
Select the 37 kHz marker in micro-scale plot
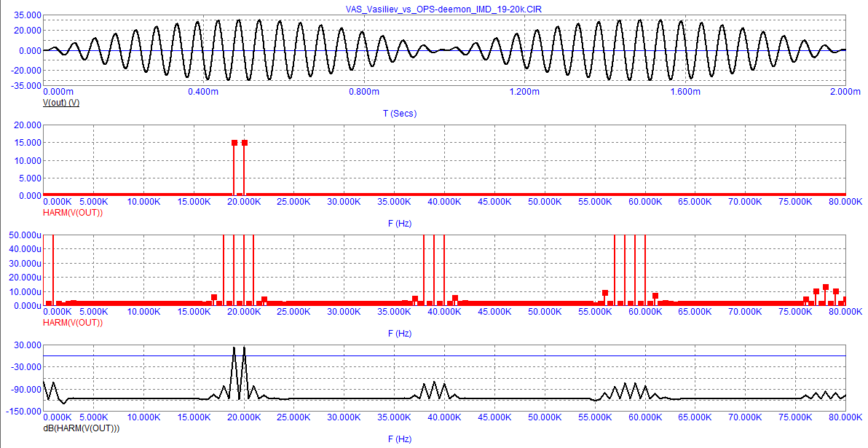pyautogui.click(x=414, y=299)
